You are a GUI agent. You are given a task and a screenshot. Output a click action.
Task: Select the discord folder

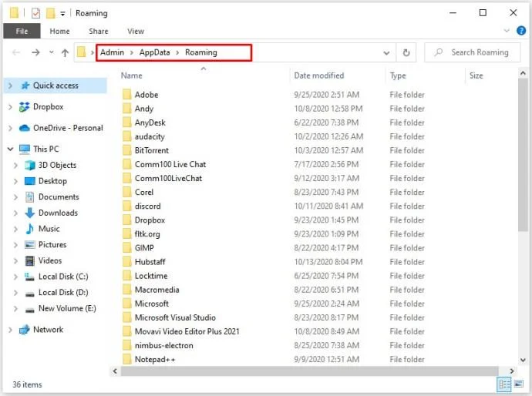147,206
